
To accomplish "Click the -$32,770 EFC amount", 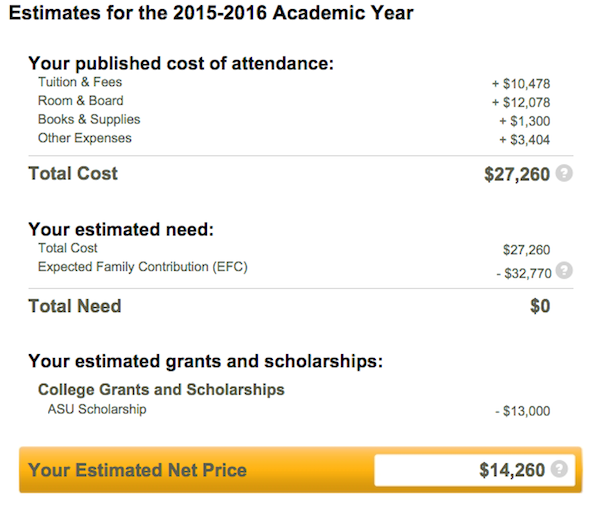I will coord(524,274).
